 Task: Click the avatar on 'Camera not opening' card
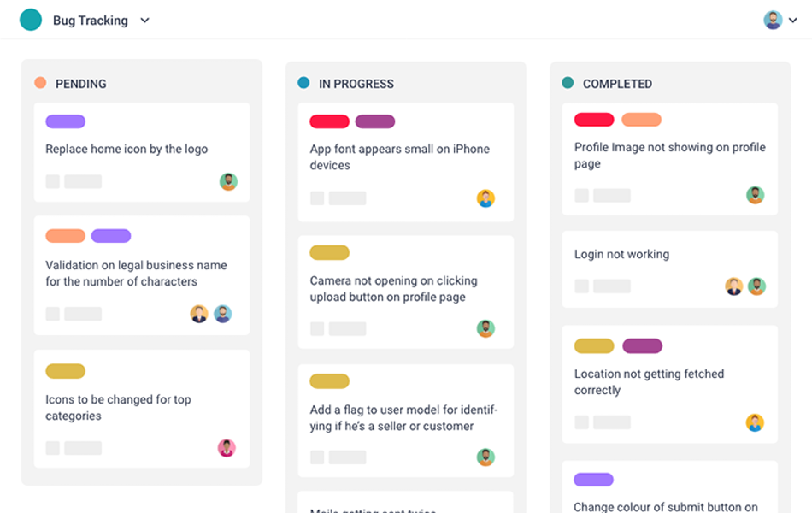[486, 327]
